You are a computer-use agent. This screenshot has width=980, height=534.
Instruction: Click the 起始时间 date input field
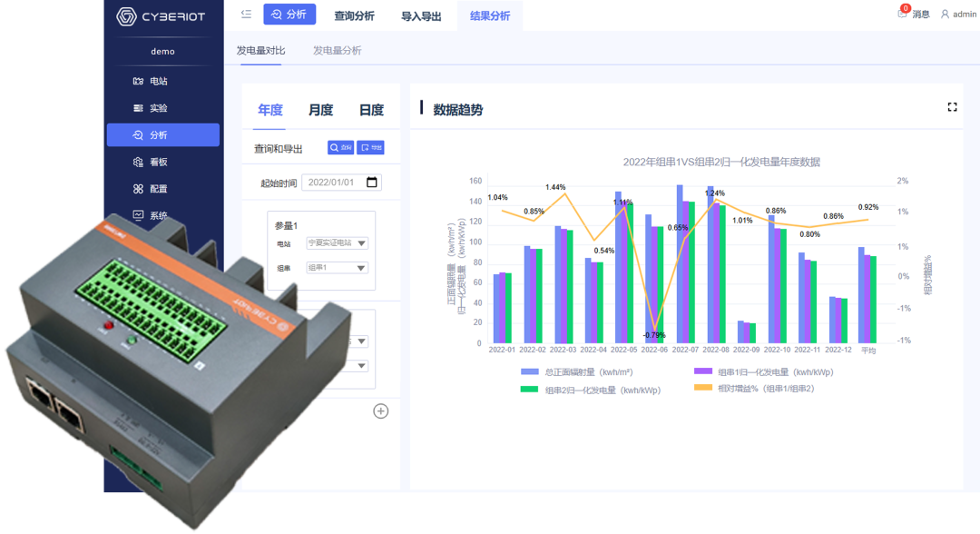point(341,182)
